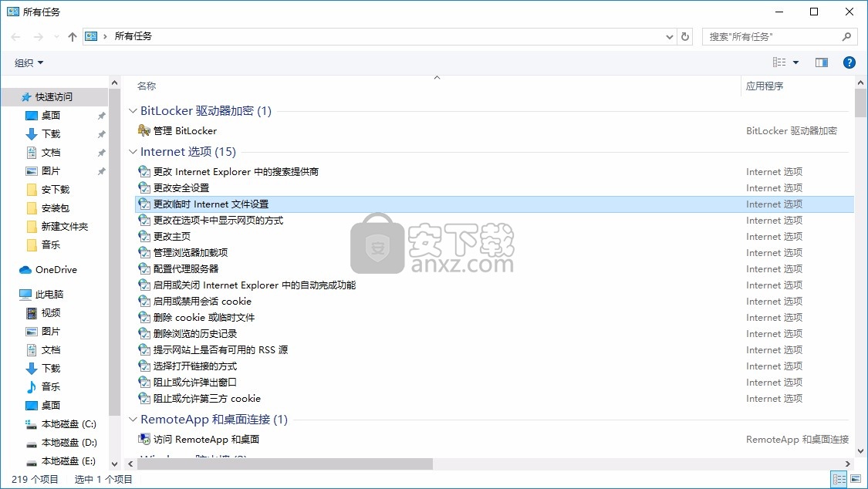Open the 组织 dropdown menu
This screenshot has height=489, width=868.
tap(29, 63)
